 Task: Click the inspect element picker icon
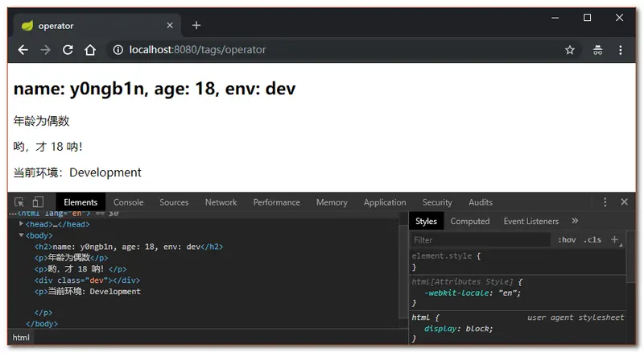pyautogui.click(x=19, y=202)
